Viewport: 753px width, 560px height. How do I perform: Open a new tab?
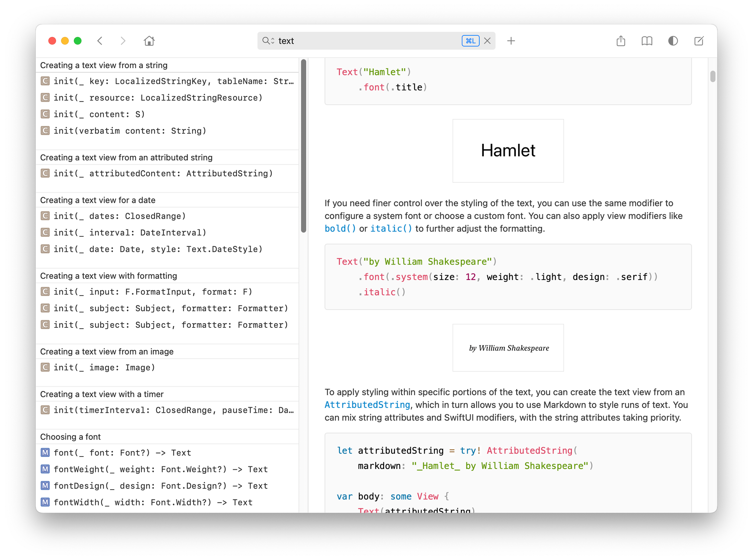(511, 41)
